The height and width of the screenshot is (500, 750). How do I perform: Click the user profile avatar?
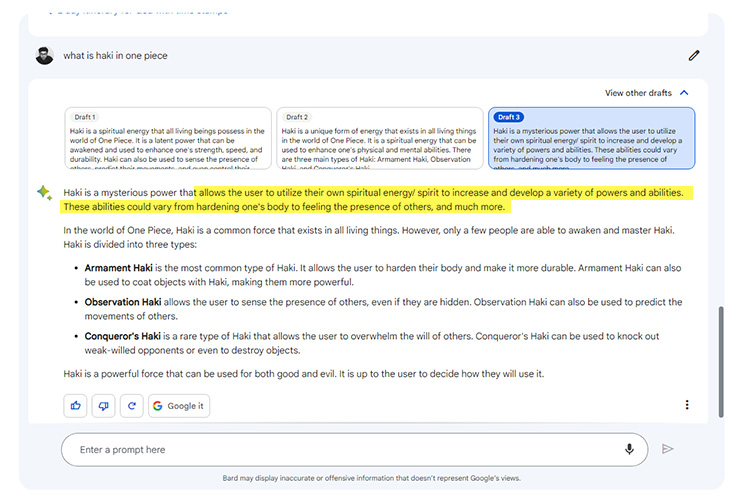click(44, 56)
